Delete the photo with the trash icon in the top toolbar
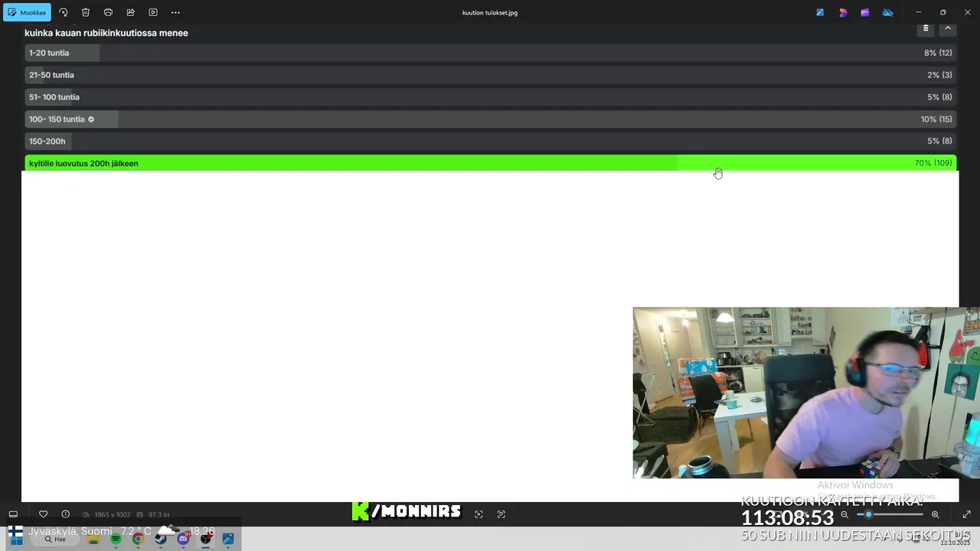This screenshot has width=980, height=551. tap(86, 12)
